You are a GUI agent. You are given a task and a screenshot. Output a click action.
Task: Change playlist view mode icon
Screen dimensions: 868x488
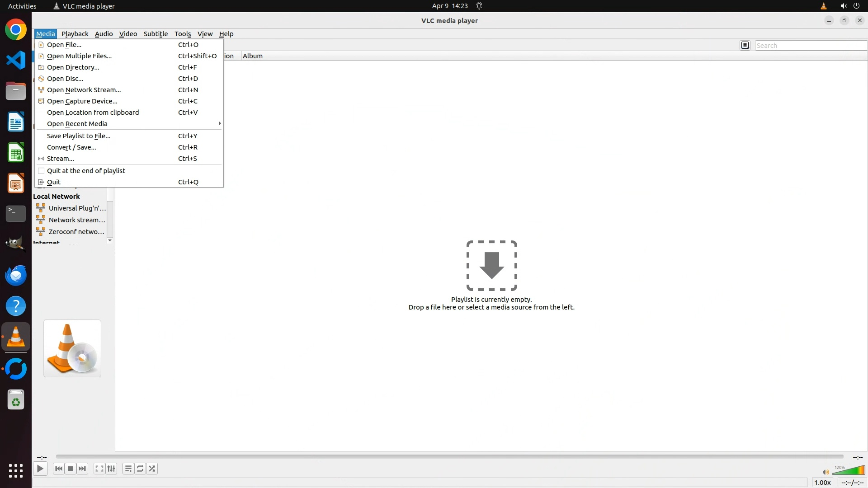tap(745, 45)
